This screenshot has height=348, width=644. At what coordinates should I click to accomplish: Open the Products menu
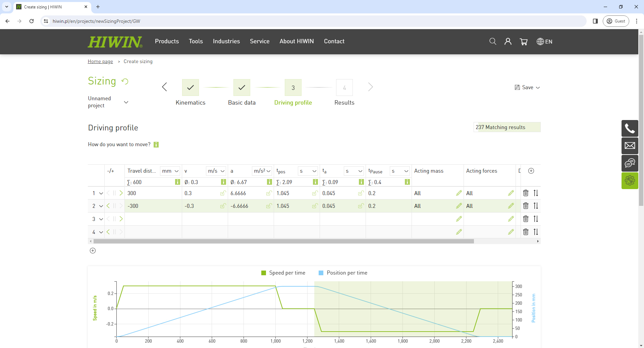point(167,41)
